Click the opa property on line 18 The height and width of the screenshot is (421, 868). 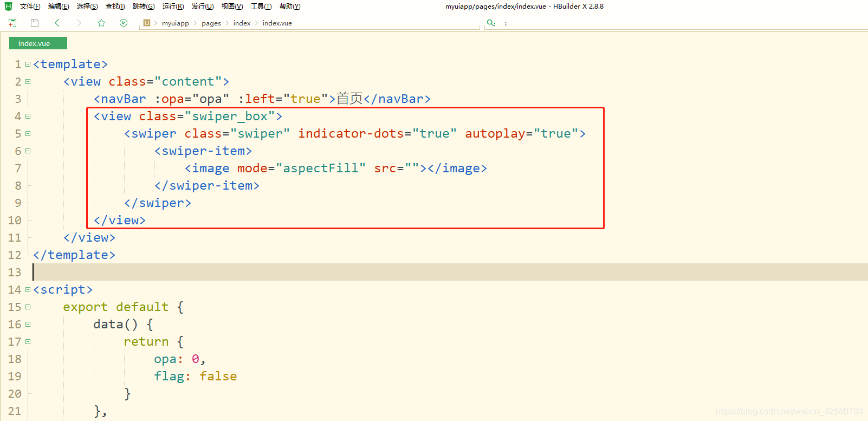pyautogui.click(x=165, y=359)
